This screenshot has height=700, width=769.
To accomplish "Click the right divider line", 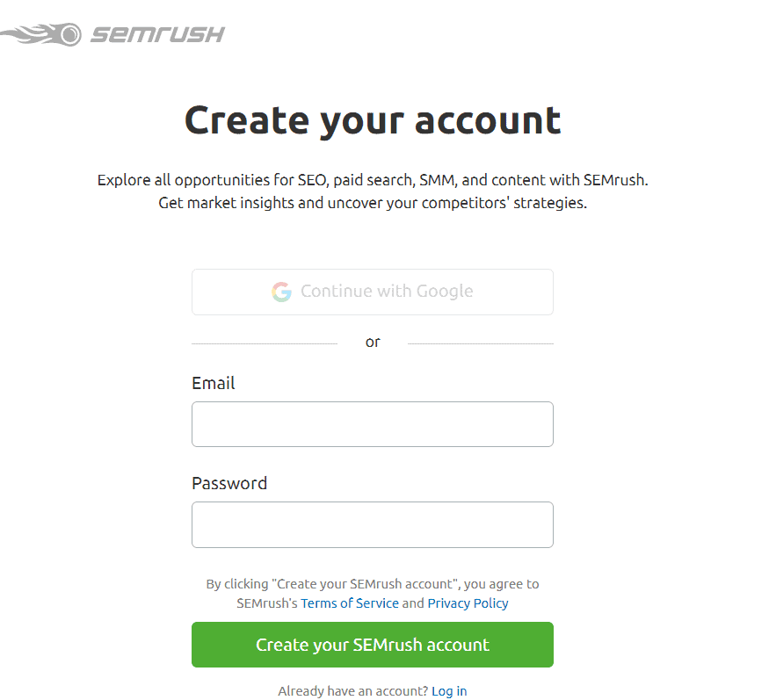I will pos(480,342).
